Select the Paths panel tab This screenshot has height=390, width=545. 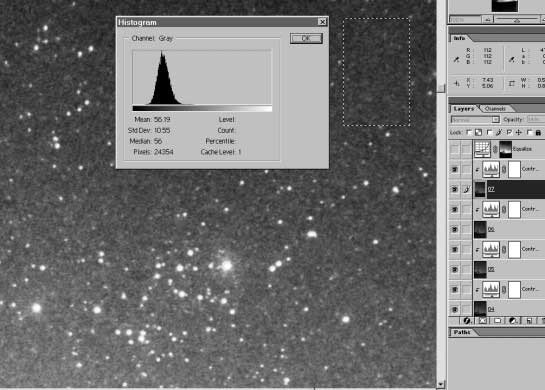462,332
